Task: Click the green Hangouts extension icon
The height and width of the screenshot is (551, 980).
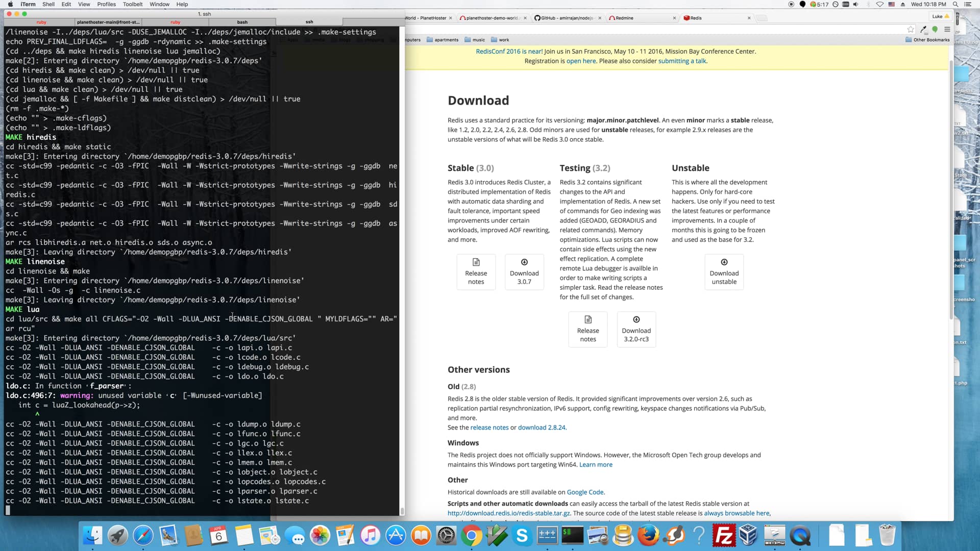Action: tap(935, 30)
